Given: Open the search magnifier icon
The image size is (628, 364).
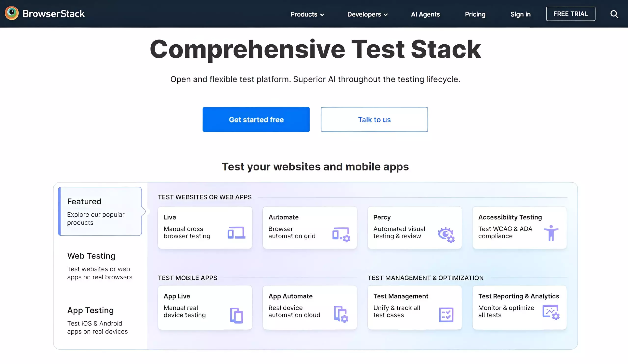Looking at the screenshot, I should (614, 14).
